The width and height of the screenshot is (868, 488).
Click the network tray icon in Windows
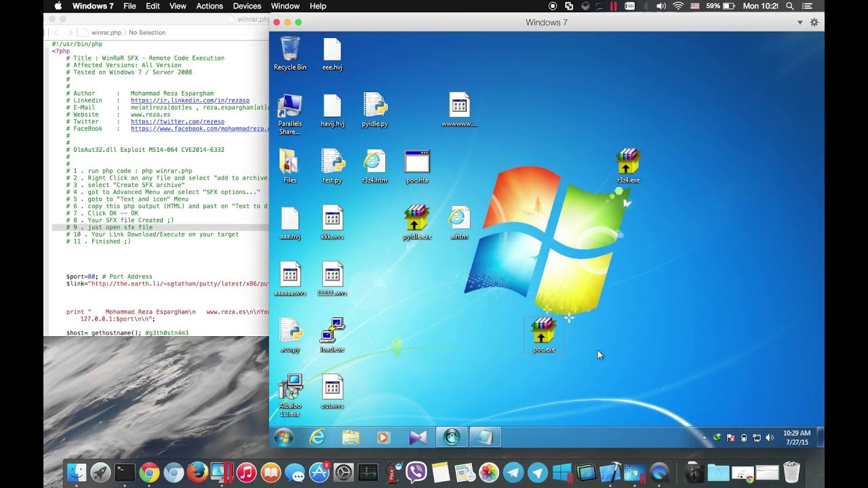tap(757, 438)
